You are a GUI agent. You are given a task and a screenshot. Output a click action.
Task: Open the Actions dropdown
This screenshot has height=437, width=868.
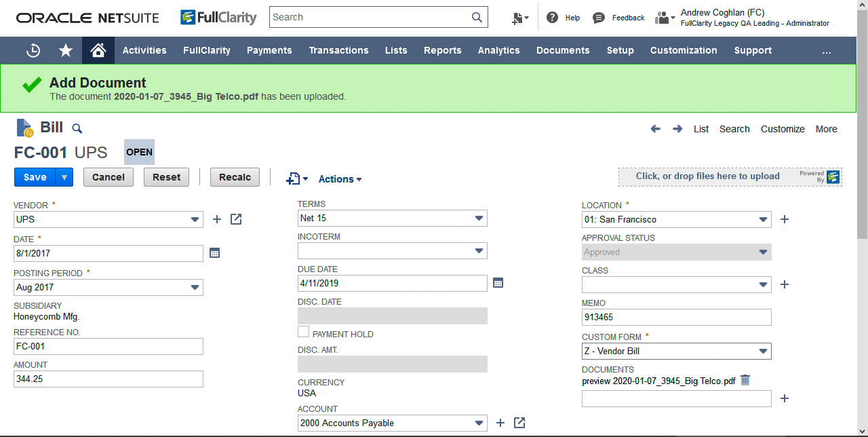tap(339, 178)
